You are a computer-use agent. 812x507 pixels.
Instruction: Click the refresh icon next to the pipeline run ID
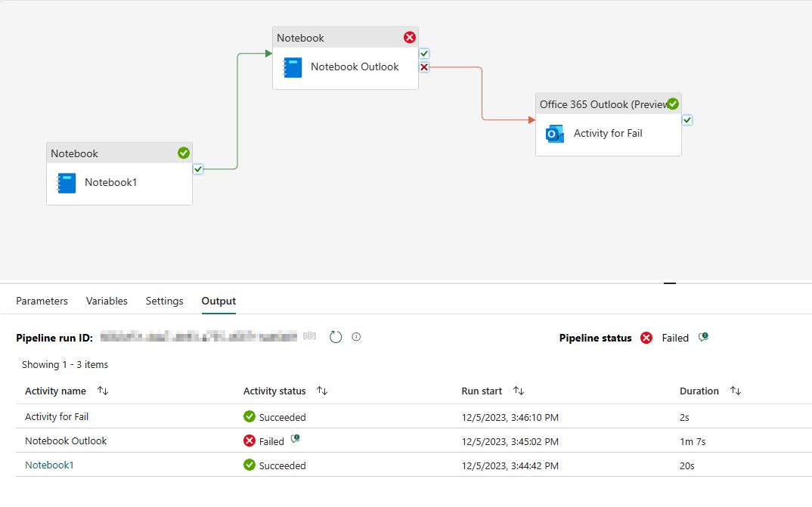336,337
